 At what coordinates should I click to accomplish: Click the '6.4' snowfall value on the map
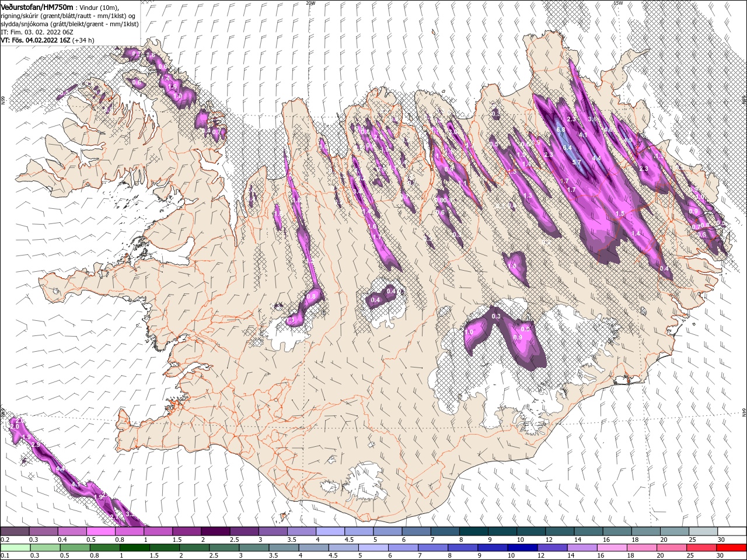click(567, 148)
